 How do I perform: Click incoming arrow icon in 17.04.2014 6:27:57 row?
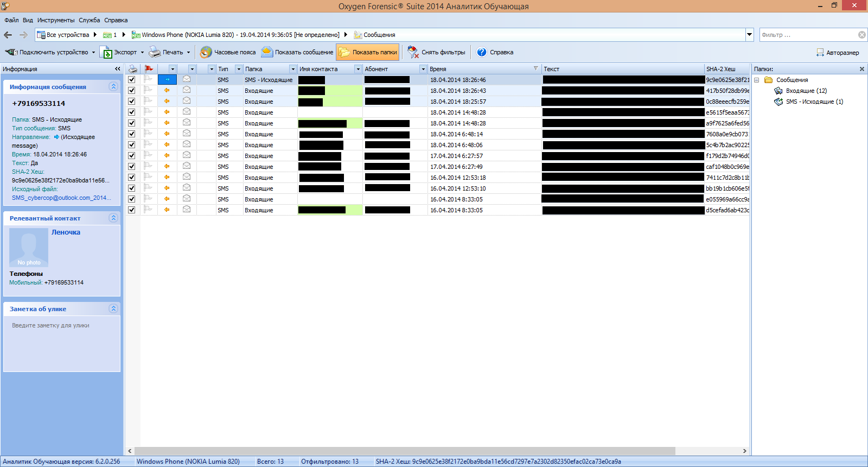tap(167, 156)
